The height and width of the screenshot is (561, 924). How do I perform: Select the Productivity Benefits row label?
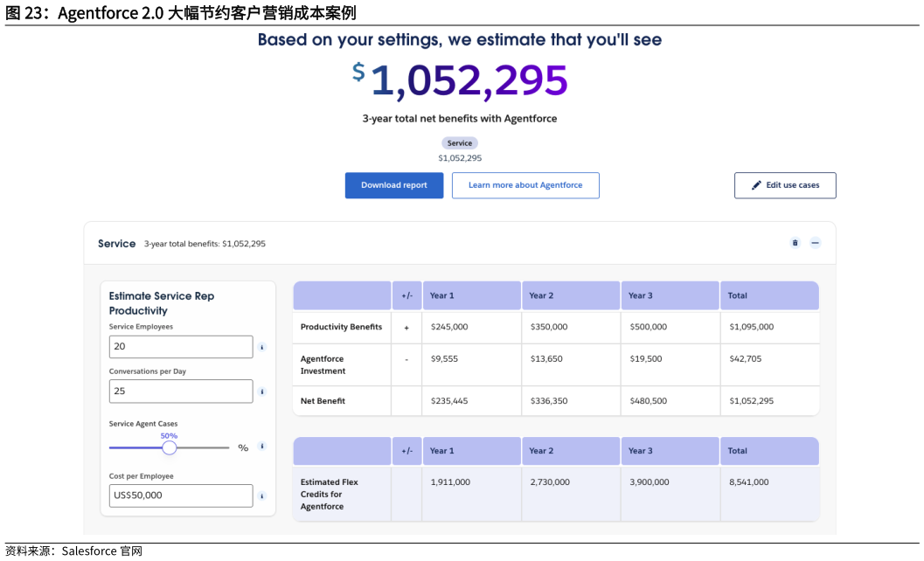341,327
